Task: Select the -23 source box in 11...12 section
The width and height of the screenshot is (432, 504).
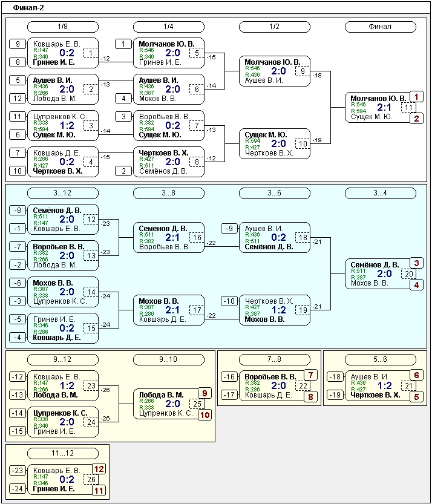Action: (18, 471)
